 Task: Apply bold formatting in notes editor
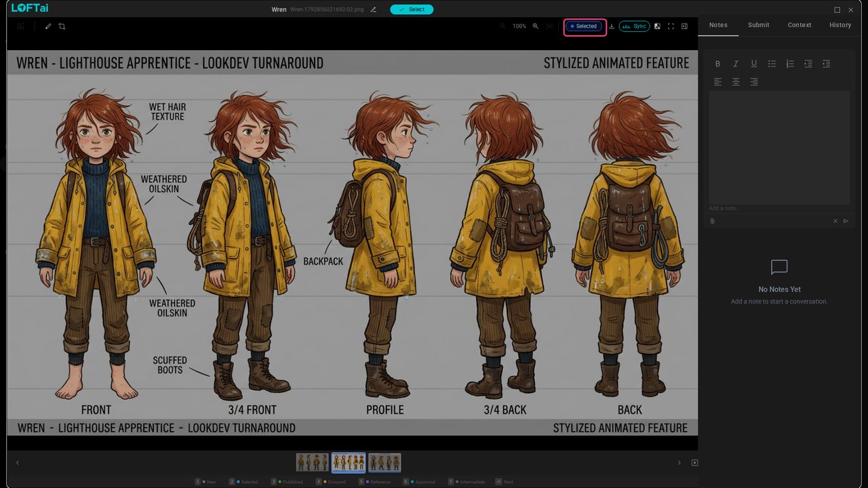tap(717, 64)
